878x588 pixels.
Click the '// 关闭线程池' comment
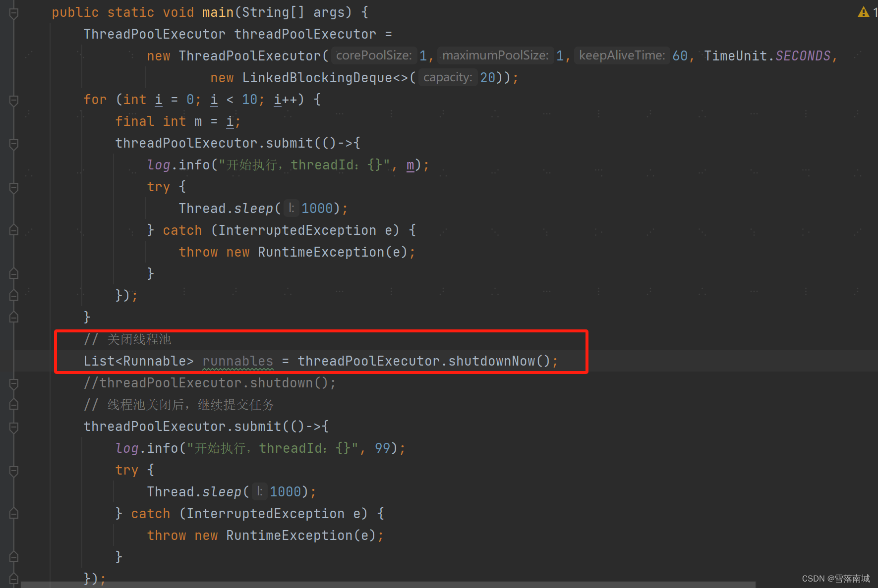pos(127,339)
